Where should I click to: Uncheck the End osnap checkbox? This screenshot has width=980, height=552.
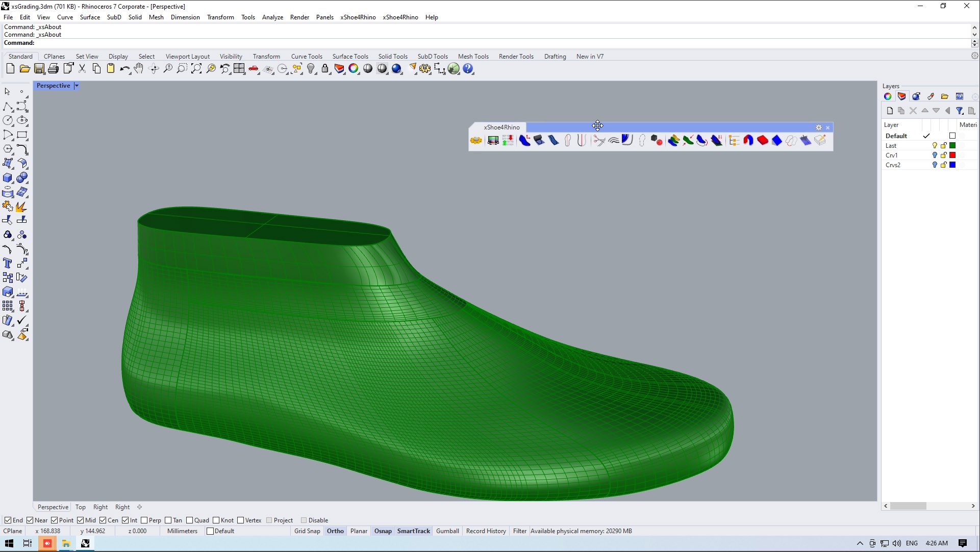click(8, 520)
